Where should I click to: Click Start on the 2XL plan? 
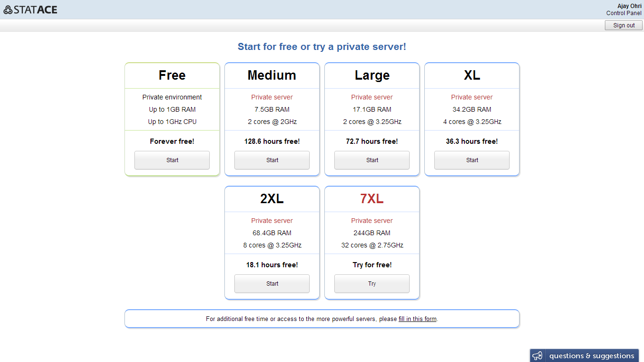272,284
